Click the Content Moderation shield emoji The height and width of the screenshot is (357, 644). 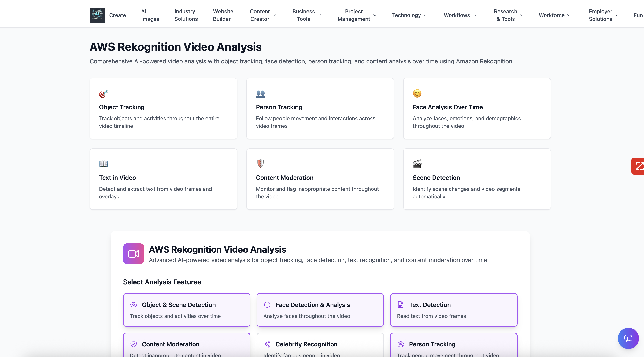click(260, 164)
